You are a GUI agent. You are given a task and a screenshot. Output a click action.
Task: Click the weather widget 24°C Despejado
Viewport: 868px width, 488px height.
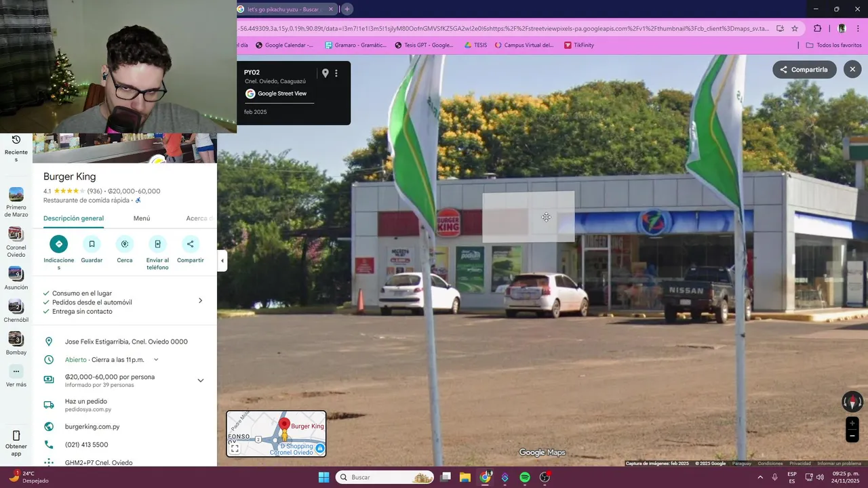28,477
